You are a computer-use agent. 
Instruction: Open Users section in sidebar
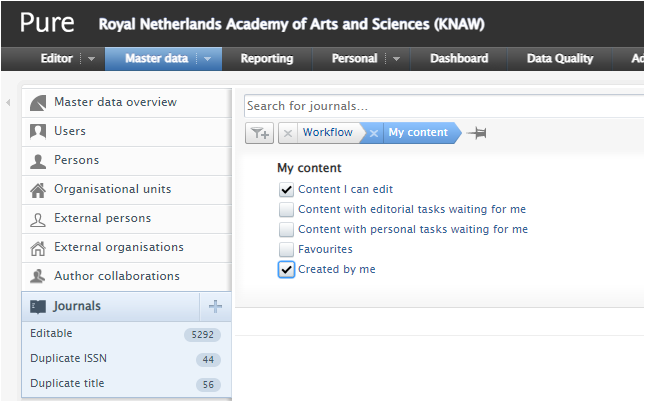pos(70,131)
